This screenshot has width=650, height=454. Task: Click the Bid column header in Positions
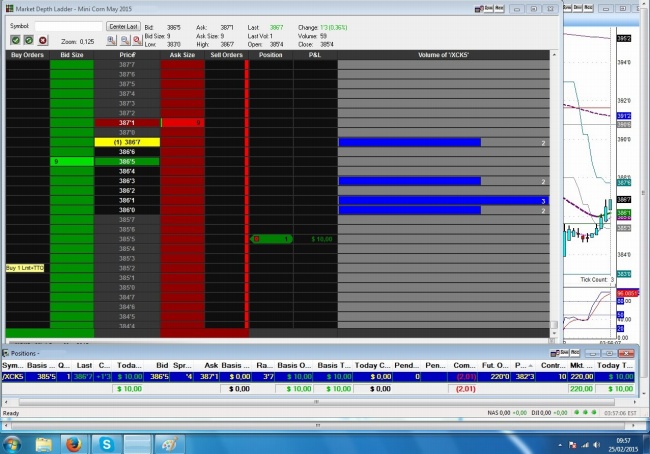pos(162,365)
